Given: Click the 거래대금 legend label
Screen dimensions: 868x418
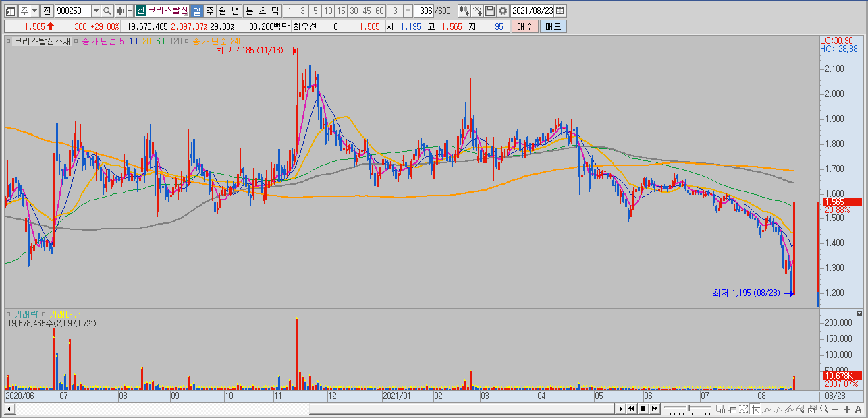Looking at the screenshot, I should pos(65,314).
